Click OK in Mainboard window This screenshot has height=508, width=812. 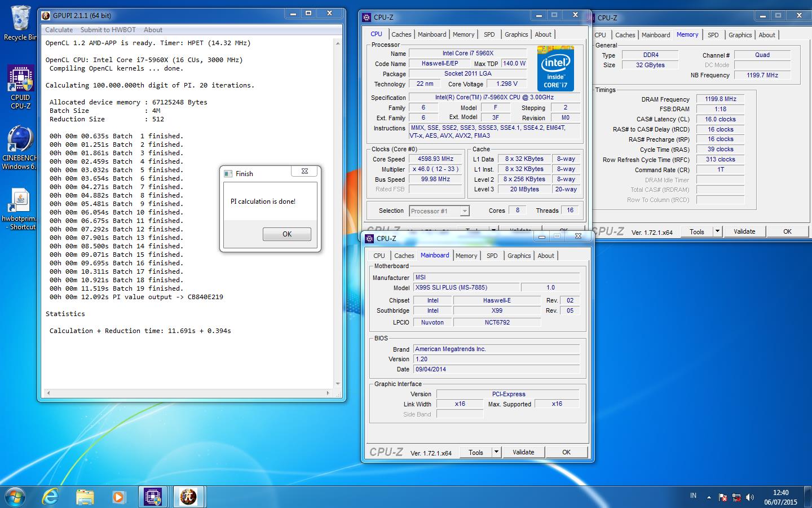coord(567,452)
